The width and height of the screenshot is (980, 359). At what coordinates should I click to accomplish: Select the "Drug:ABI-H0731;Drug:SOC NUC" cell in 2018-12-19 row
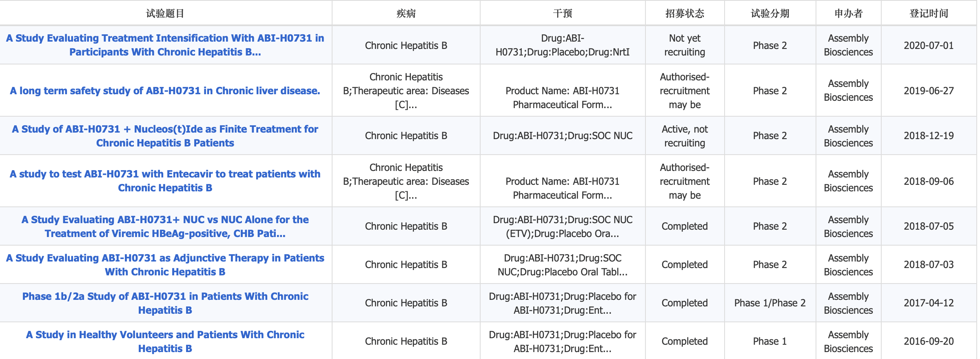(x=563, y=136)
